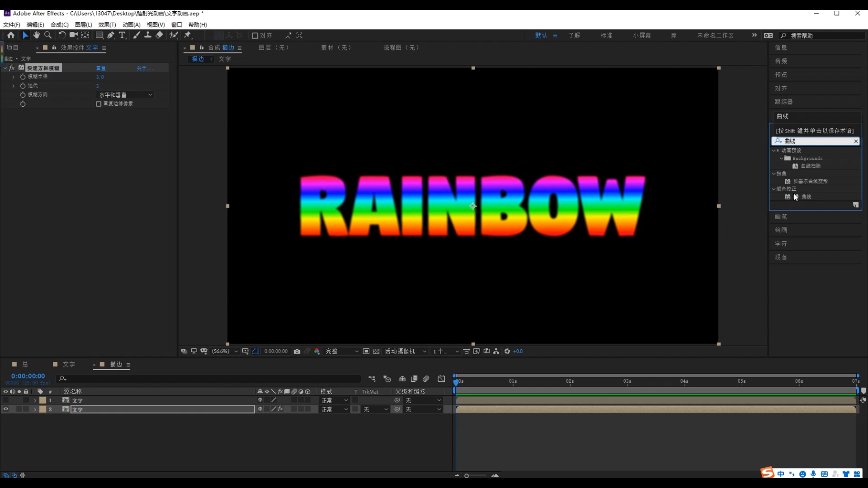
Task: Clear the 曲线 effects search field
Action: [855, 141]
